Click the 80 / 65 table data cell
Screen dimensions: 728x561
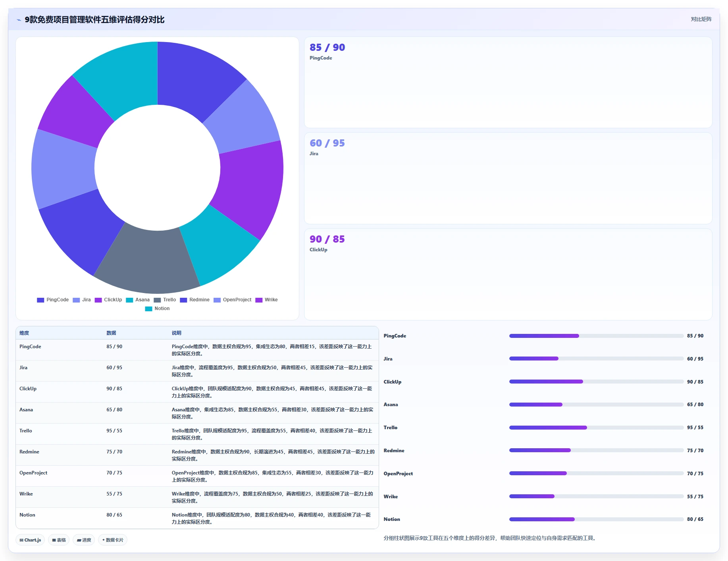coord(114,515)
